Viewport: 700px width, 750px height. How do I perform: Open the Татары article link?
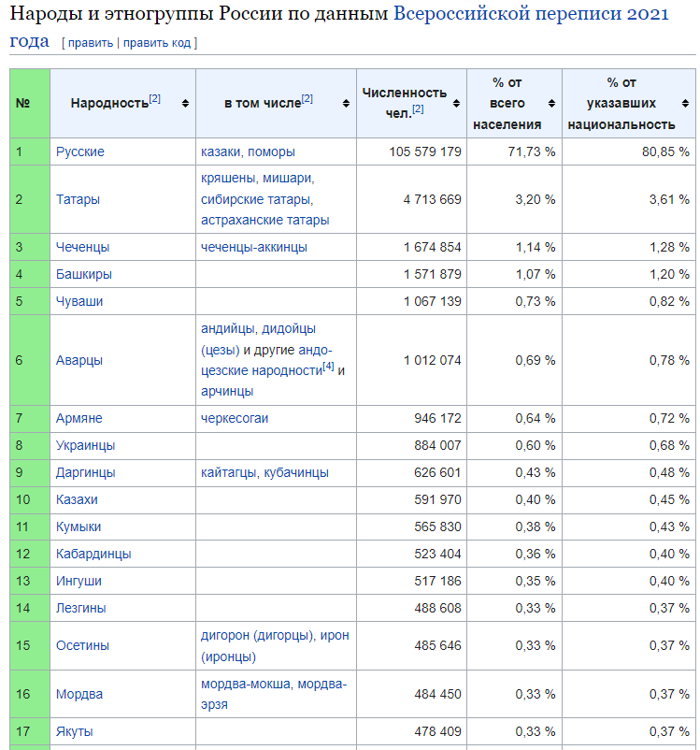(x=78, y=199)
